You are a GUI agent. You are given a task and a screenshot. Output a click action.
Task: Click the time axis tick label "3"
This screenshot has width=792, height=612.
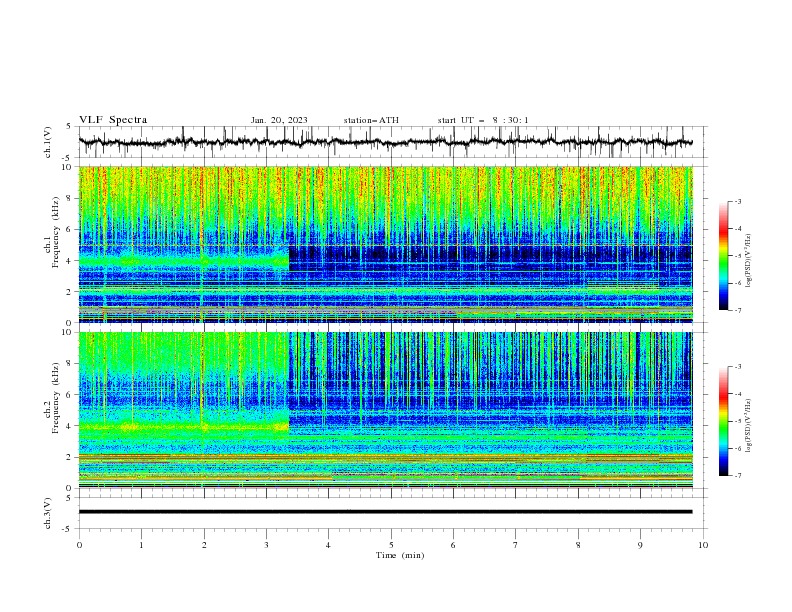pos(266,545)
